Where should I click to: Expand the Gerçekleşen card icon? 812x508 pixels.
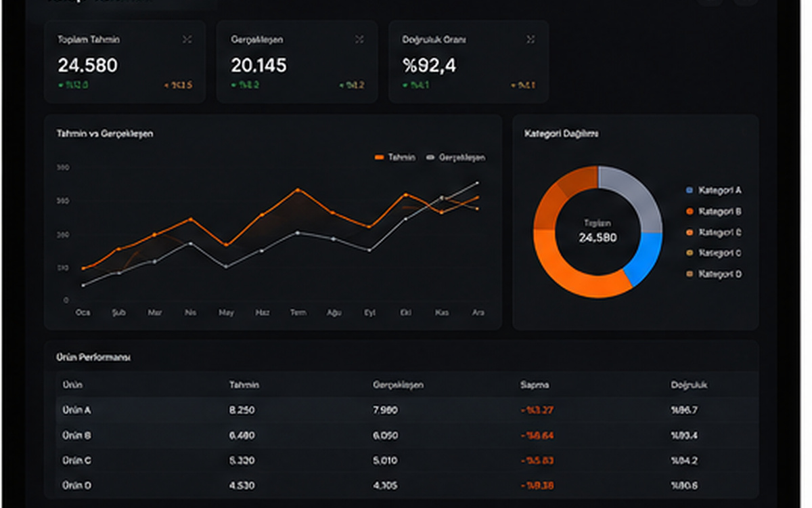(x=359, y=40)
